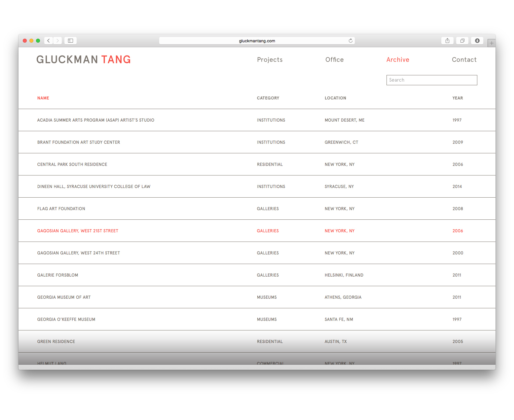Click 'Syracuse, NY' location
Image resolution: width=514 pixels, height=420 pixels.
[339, 187]
